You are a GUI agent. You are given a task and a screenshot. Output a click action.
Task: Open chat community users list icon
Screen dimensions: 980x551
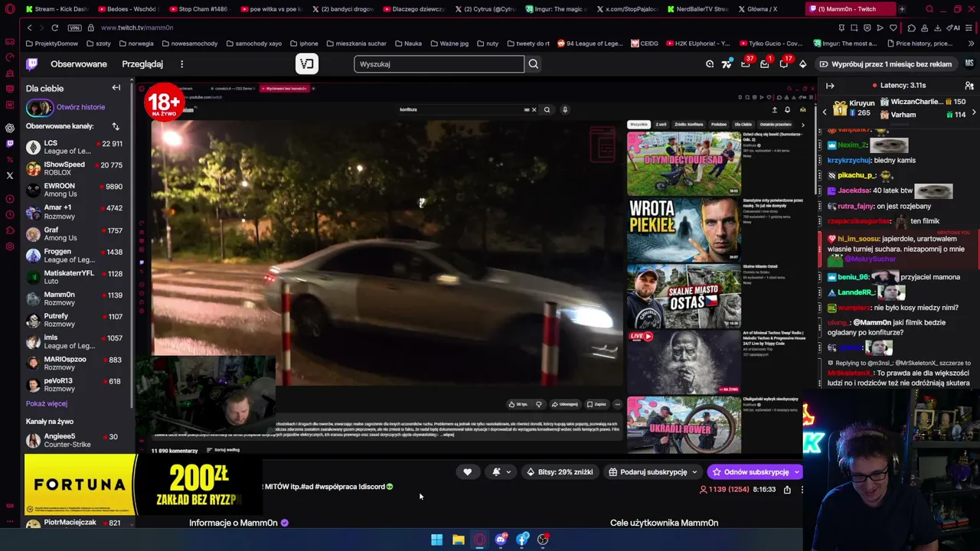969,86
